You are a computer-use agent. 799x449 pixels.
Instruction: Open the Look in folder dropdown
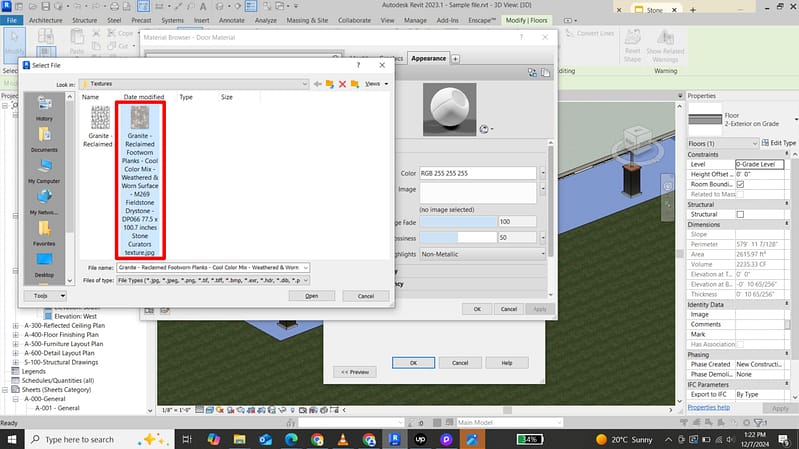303,85
